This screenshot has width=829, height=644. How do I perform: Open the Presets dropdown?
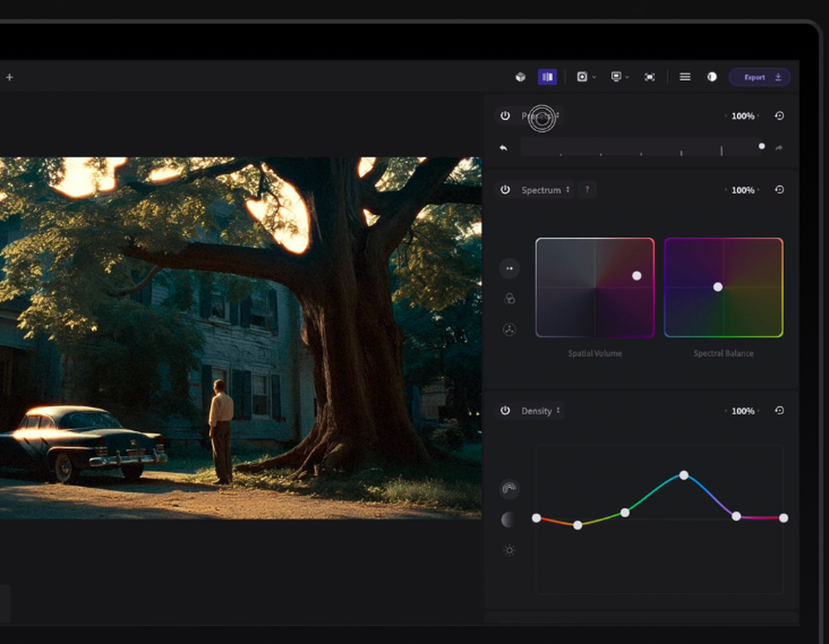(x=541, y=116)
